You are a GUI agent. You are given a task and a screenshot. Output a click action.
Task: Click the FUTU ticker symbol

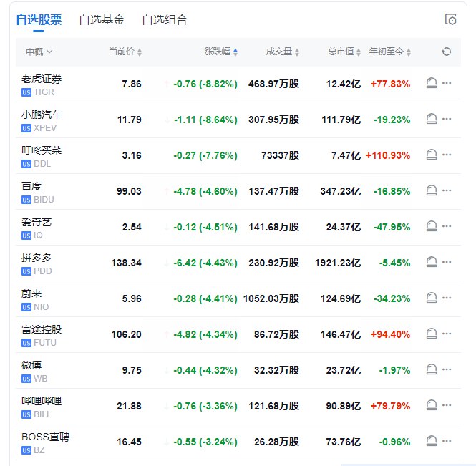pyautogui.click(x=45, y=343)
